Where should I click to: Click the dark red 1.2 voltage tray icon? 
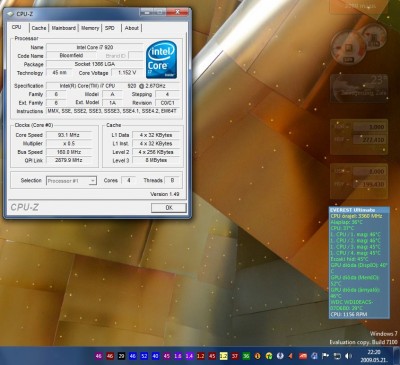click(201, 356)
